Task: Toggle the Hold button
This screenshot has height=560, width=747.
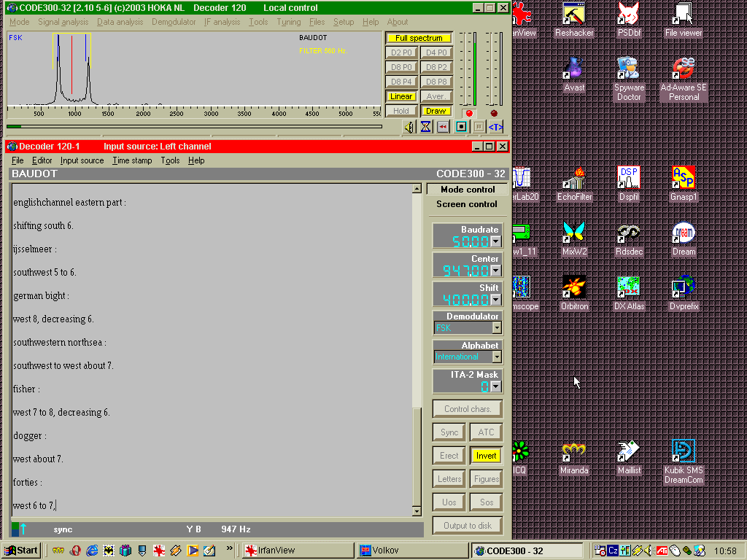Action: (x=401, y=111)
